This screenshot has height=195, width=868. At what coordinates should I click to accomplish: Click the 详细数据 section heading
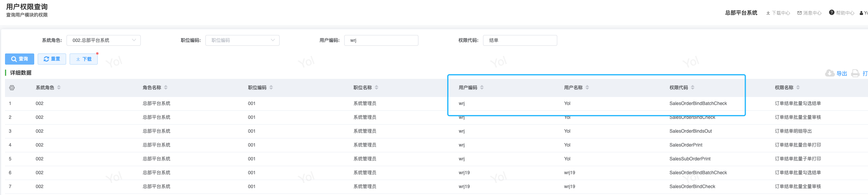(21, 73)
